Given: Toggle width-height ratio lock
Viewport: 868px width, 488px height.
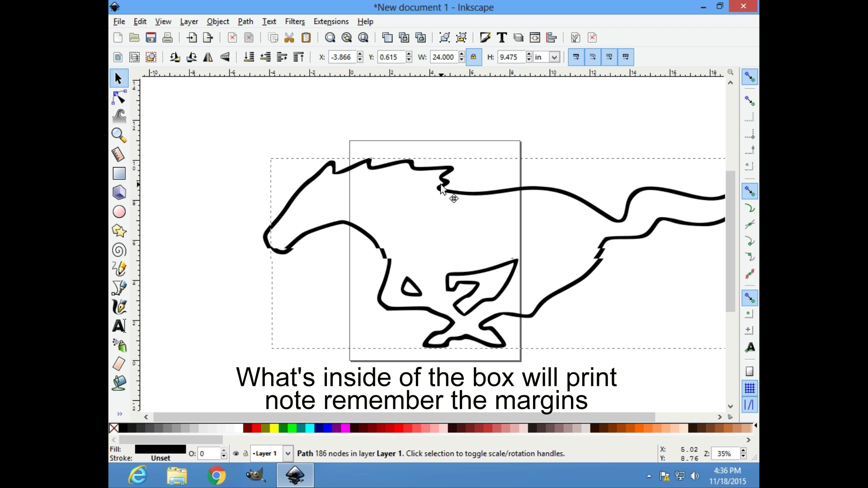Looking at the screenshot, I should click(x=473, y=57).
